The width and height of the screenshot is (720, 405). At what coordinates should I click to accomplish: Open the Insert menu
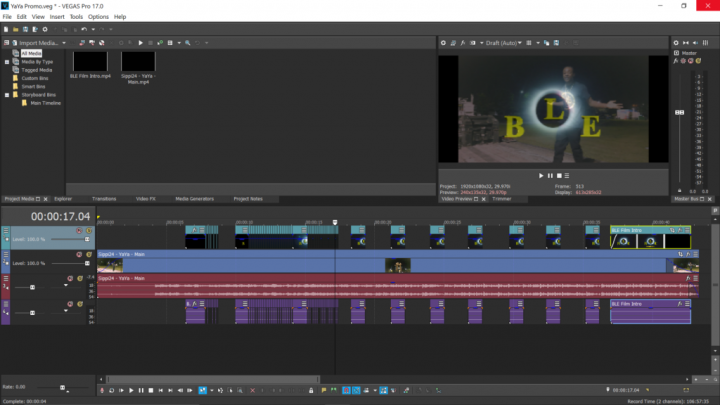pyautogui.click(x=57, y=17)
